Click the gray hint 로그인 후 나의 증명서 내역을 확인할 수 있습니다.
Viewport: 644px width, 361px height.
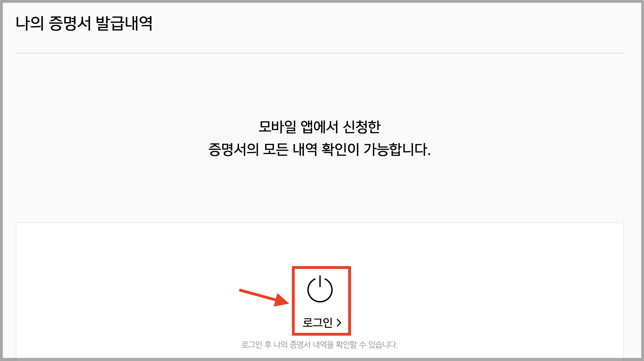[x=319, y=345]
